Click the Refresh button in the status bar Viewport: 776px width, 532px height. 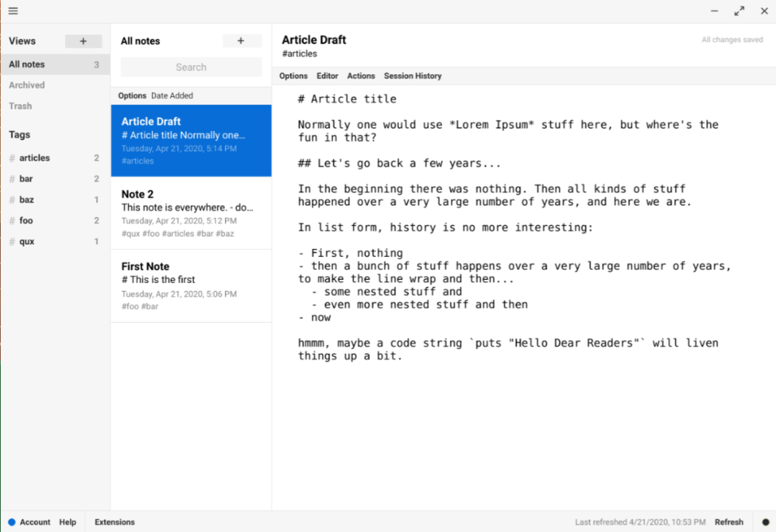click(x=729, y=522)
